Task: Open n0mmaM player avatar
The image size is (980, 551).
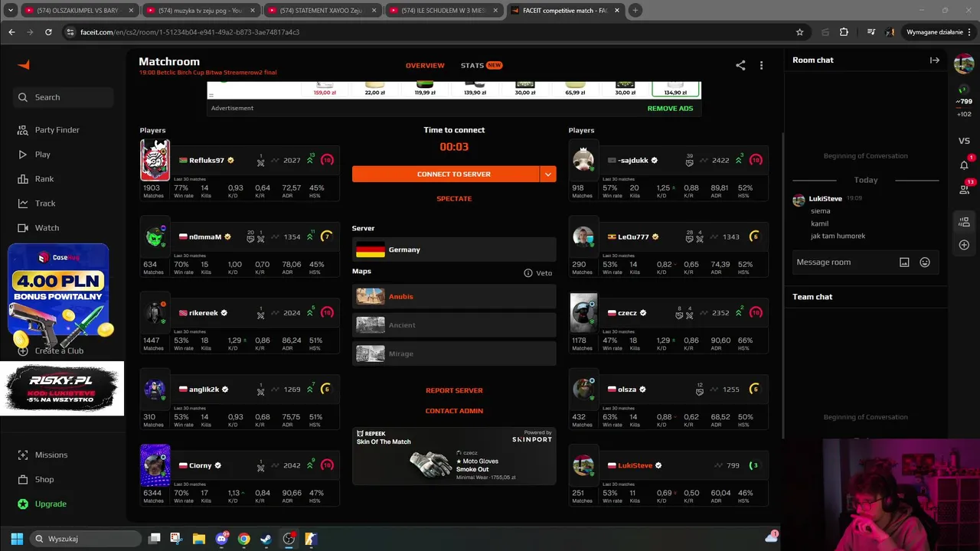Action: 155,237
